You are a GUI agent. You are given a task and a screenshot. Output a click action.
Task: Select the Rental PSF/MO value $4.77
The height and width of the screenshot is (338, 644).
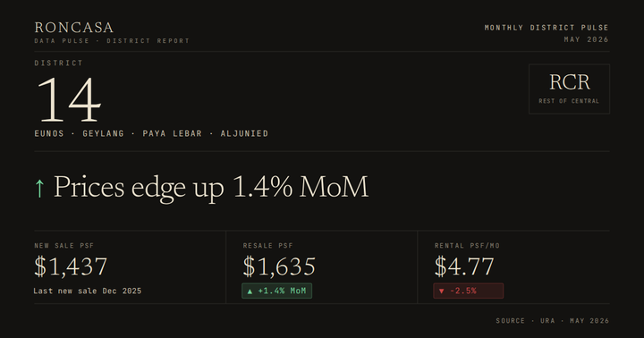(464, 266)
